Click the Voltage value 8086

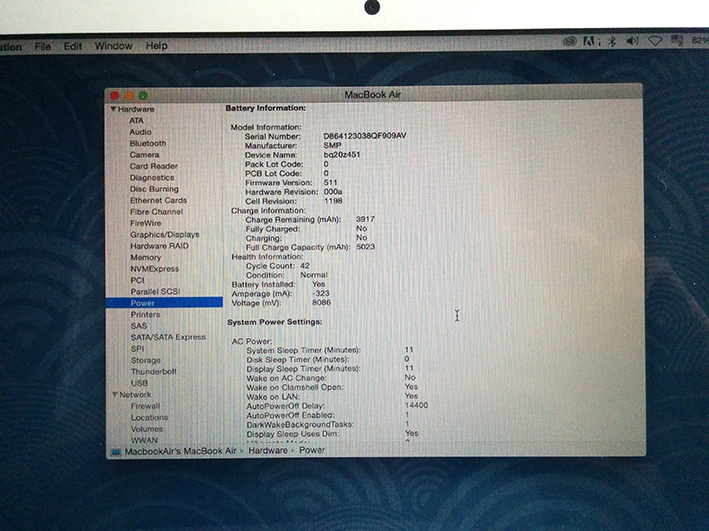(x=321, y=302)
